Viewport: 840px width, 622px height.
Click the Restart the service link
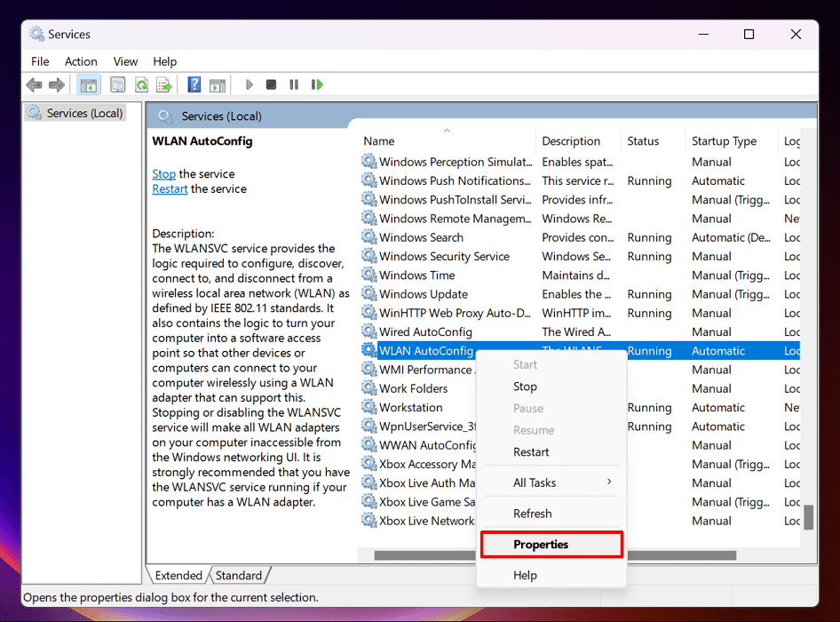(x=170, y=188)
